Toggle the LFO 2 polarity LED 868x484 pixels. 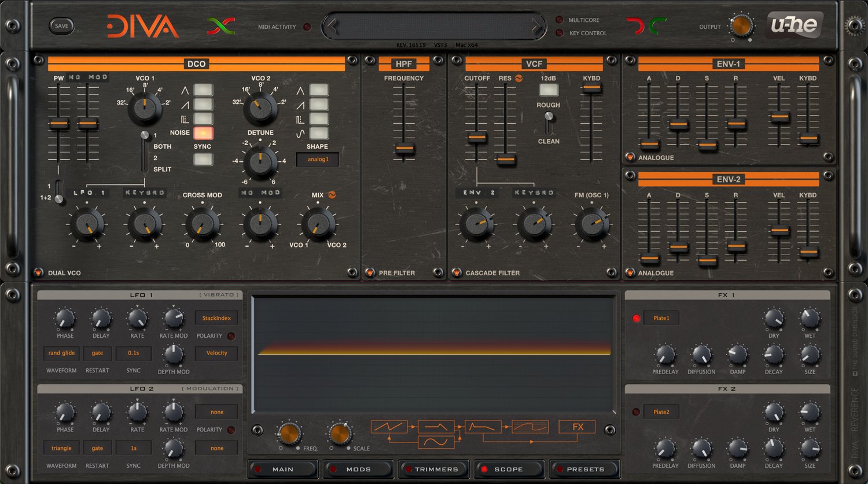231,430
